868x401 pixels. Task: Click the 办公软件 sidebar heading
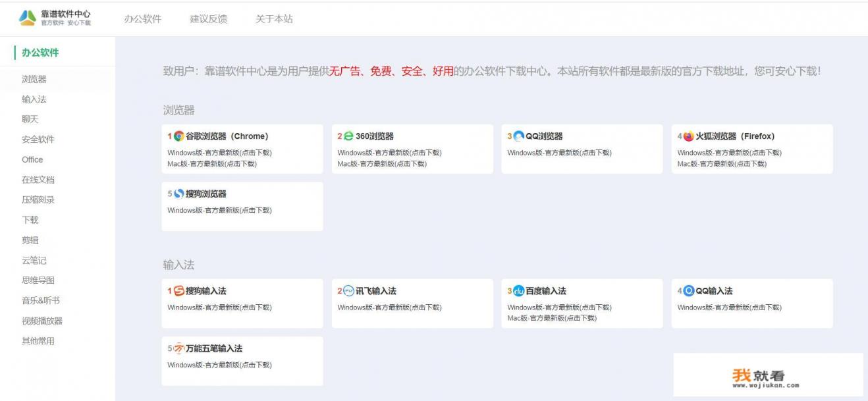coord(40,53)
